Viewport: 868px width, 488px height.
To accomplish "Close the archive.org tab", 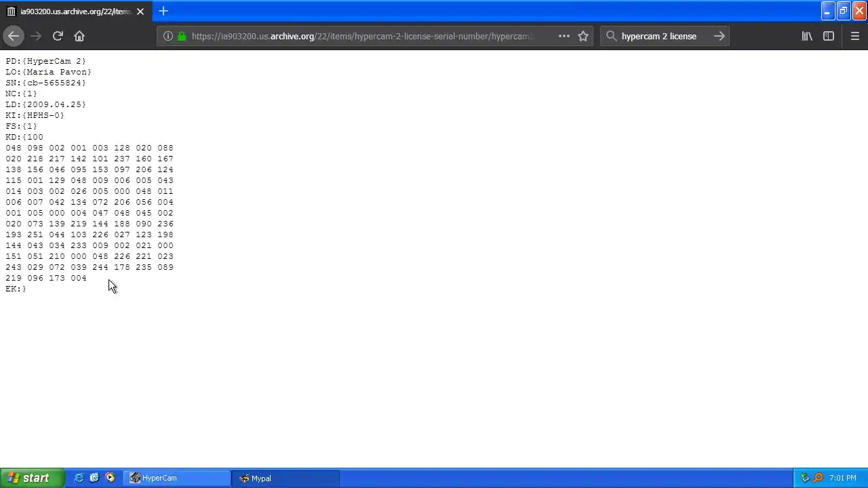I will 140,12.
